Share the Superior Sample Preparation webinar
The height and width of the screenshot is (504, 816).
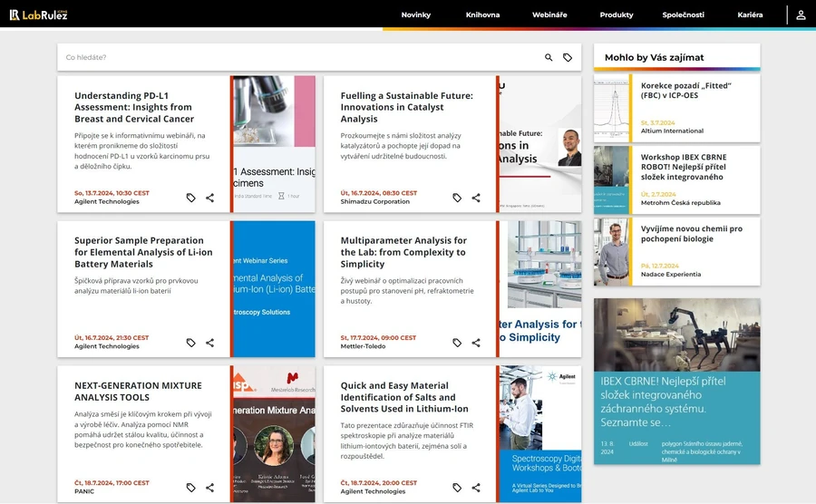pos(209,343)
